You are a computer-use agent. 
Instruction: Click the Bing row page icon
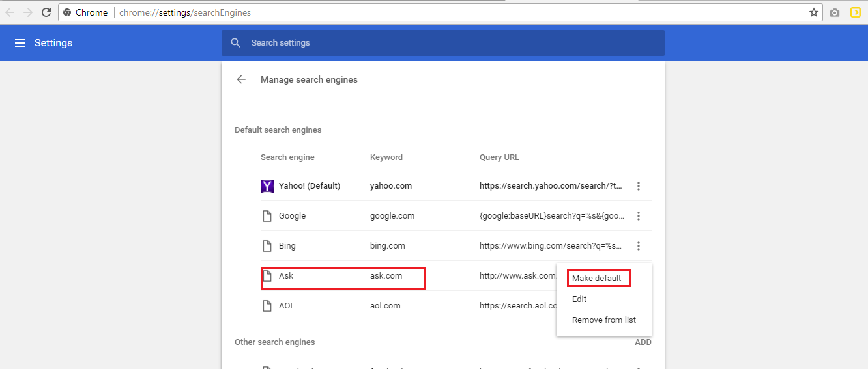[267, 246]
